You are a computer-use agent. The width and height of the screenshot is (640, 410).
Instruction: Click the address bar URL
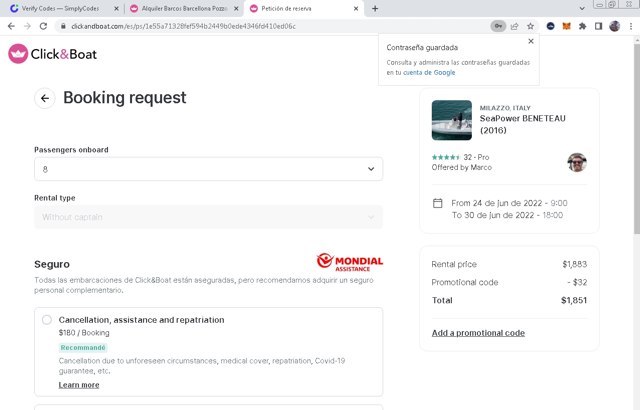[x=183, y=26]
